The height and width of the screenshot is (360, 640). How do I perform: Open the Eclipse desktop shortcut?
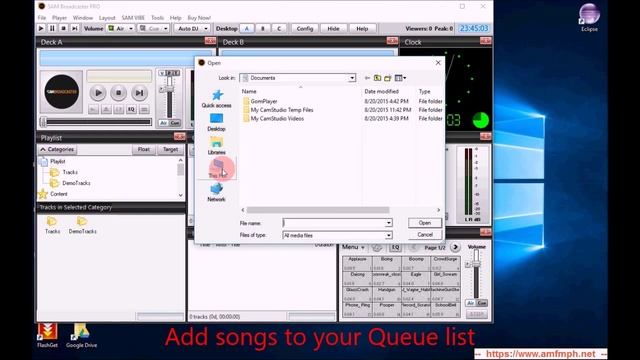[x=589, y=18]
